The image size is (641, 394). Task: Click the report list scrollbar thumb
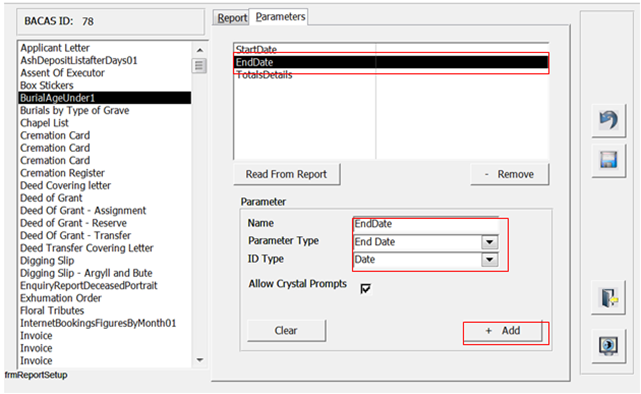point(199,65)
